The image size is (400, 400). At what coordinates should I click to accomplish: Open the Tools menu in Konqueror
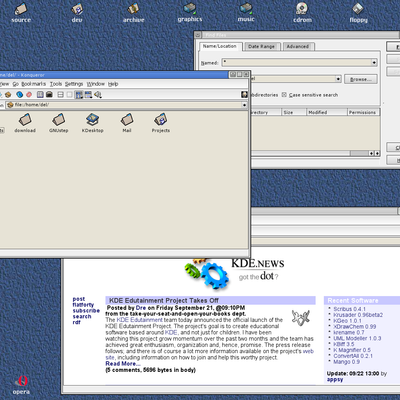56,84
